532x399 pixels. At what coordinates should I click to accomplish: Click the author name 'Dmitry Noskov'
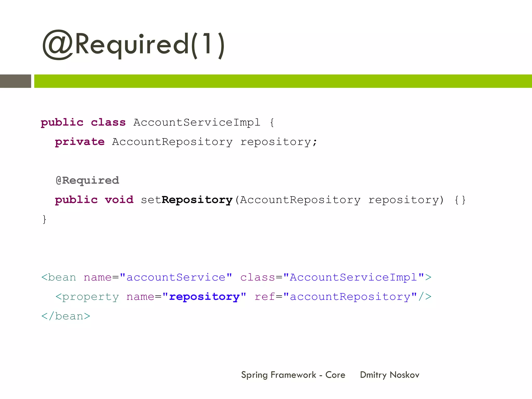[x=390, y=375]
